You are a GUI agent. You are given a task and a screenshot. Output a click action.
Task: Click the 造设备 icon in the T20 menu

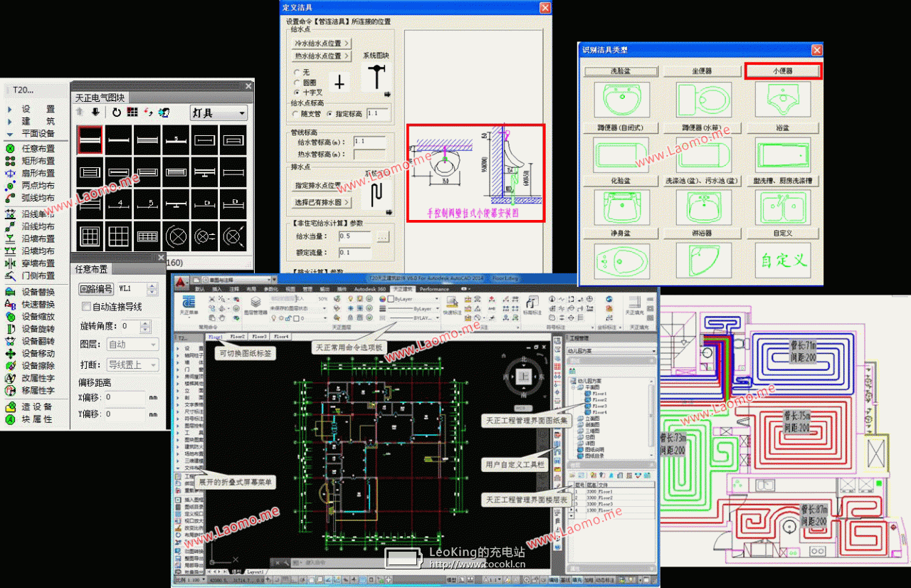[10, 406]
